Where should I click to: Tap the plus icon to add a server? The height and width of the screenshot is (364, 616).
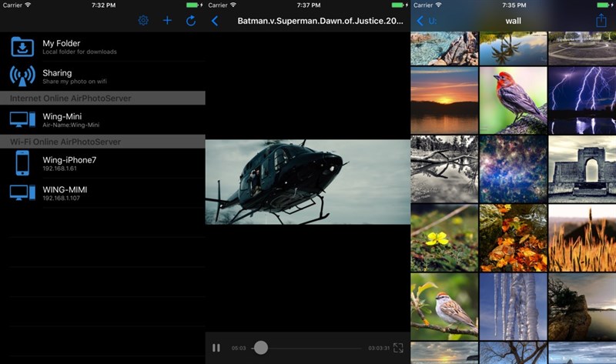[x=167, y=21]
